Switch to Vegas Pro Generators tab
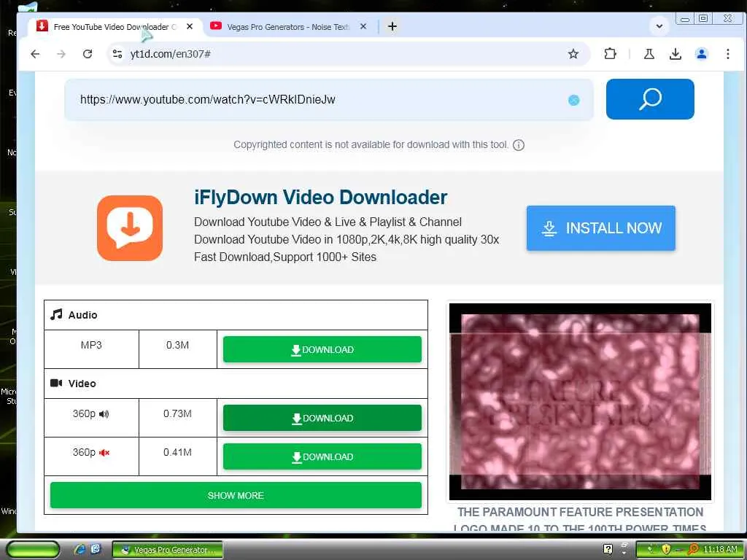This screenshot has height=560, width=747. [289, 27]
